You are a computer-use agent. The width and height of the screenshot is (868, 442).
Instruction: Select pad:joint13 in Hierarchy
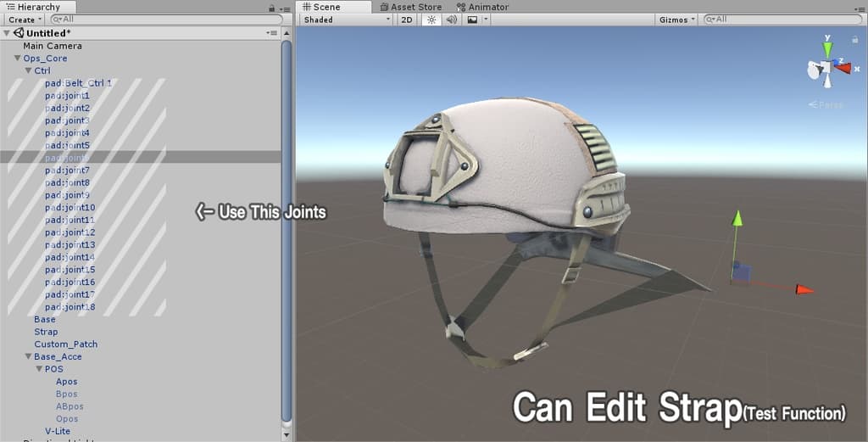pyautogui.click(x=70, y=245)
